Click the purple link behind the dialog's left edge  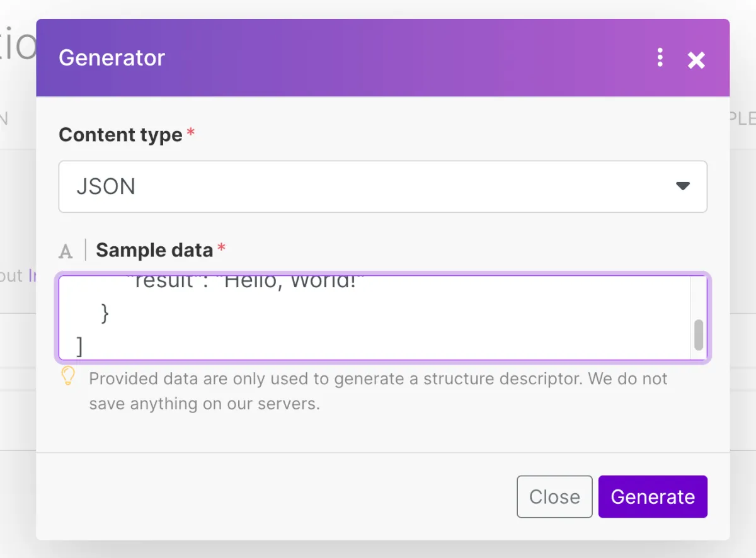(31, 276)
